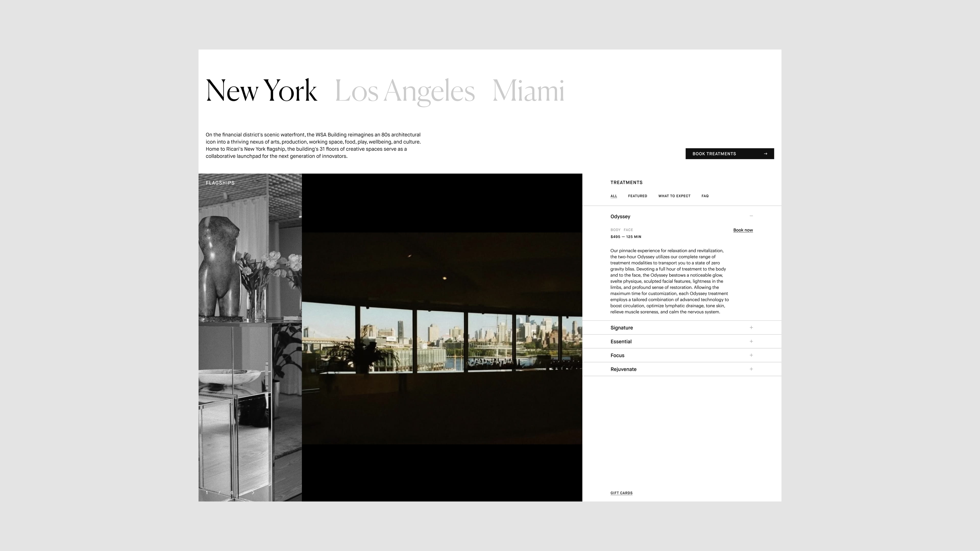Open the Gift Cards link
Image resolution: width=980 pixels, height=551 pixels.
click(x=621, y=493)
